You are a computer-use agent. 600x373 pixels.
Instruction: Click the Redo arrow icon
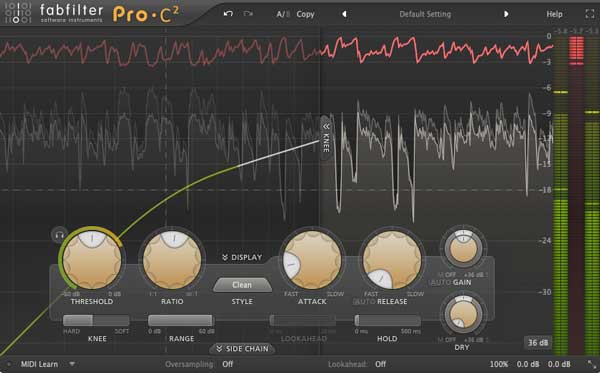(248, 14)
